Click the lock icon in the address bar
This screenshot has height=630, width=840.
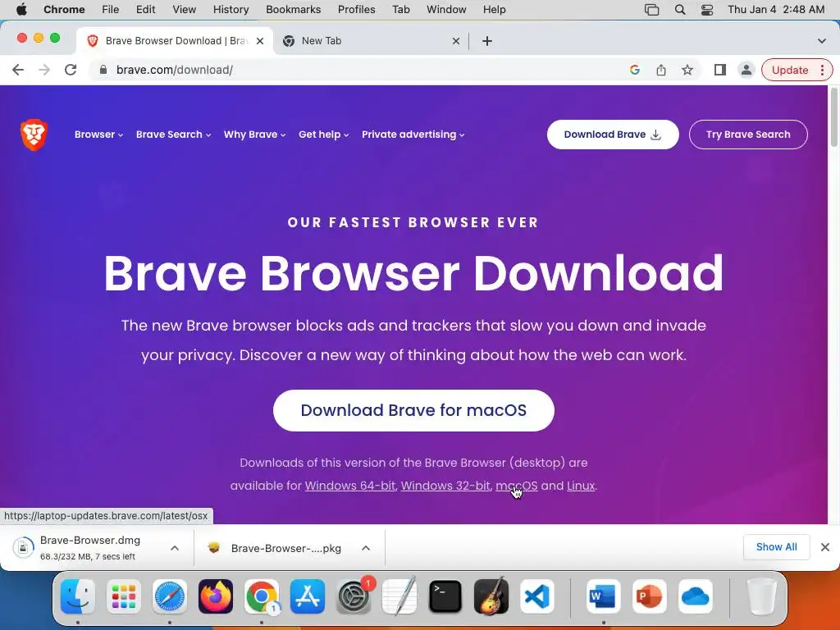click(103, 70)
